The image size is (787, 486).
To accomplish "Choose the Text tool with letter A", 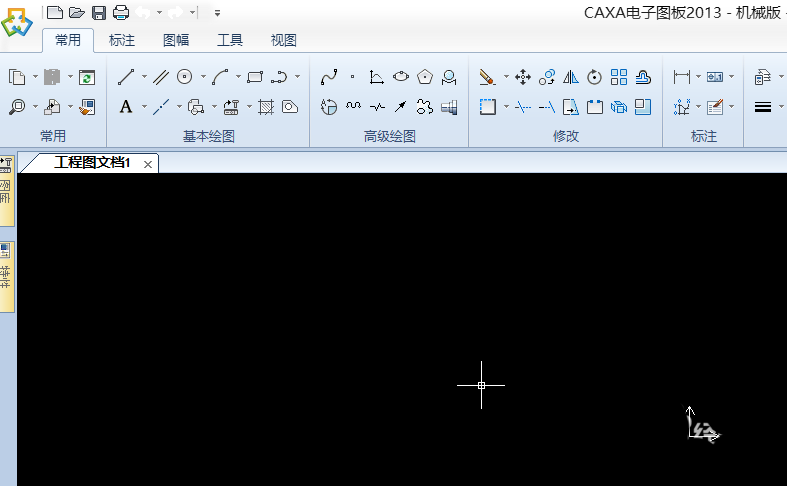I will click(126, 106).
